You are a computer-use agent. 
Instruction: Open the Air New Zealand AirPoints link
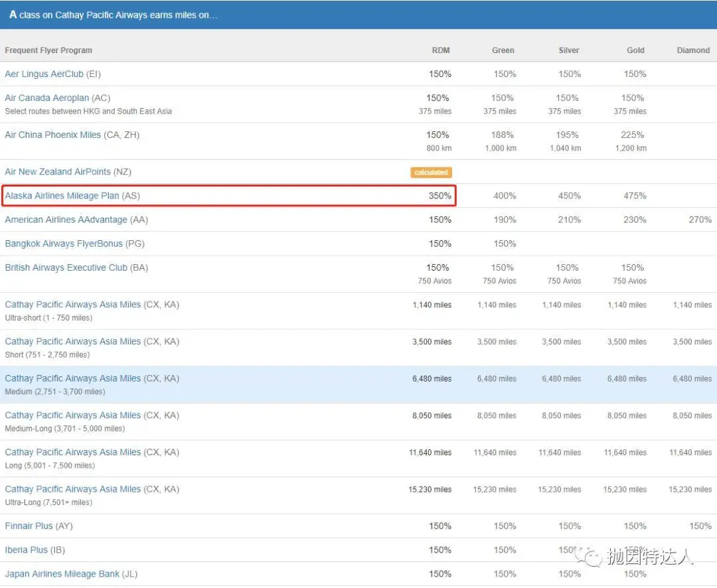point(58,172)
